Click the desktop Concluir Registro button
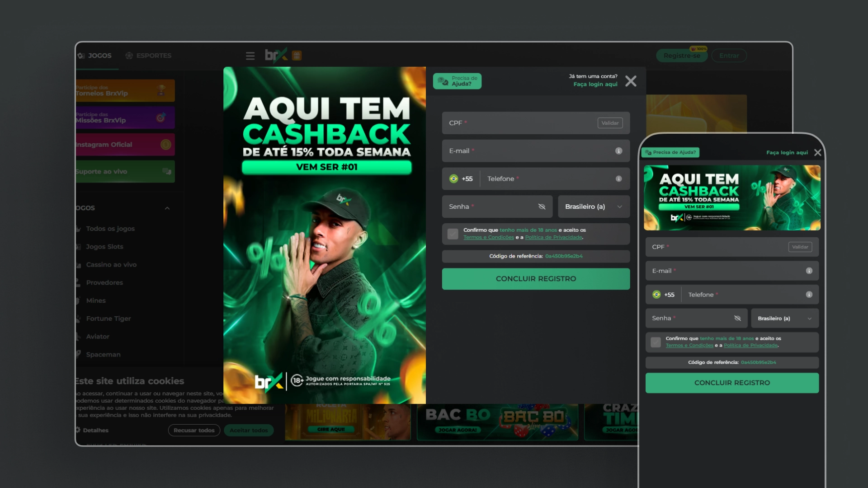The width and height of the screenshot is (868, 488). tap(536, 279)
